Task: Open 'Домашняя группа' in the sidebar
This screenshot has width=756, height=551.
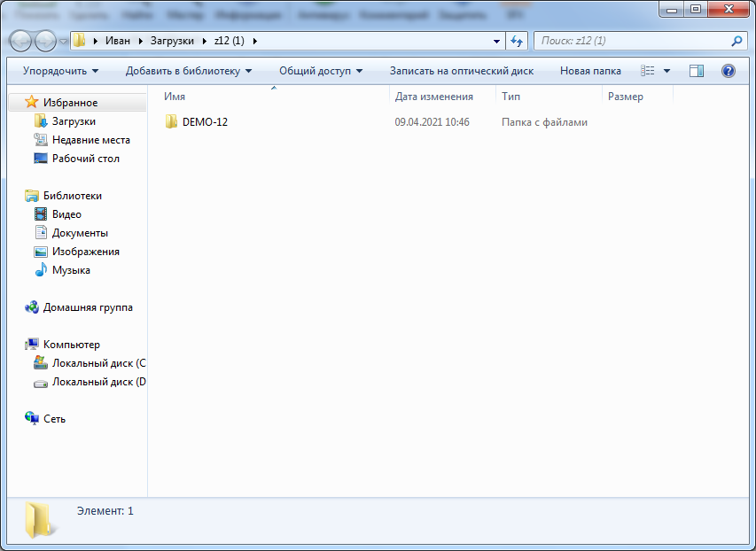Action: click(x=88, y=307)
